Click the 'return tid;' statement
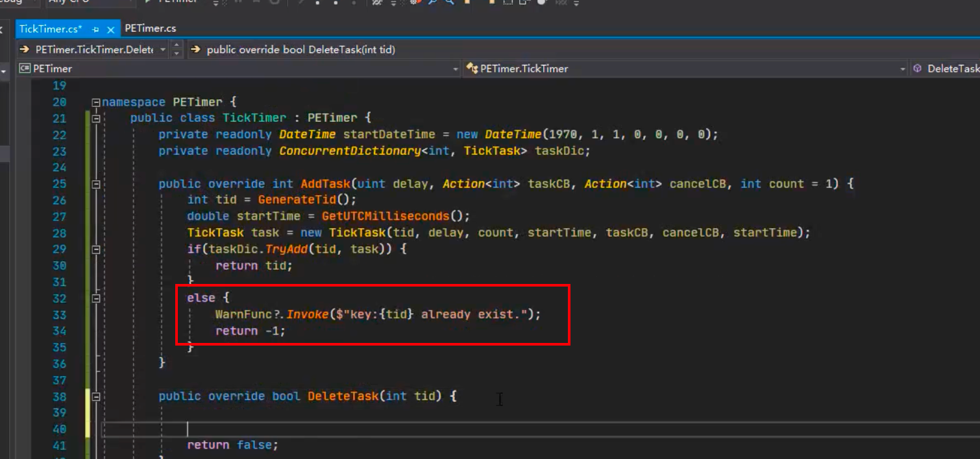 pos(254,266)
